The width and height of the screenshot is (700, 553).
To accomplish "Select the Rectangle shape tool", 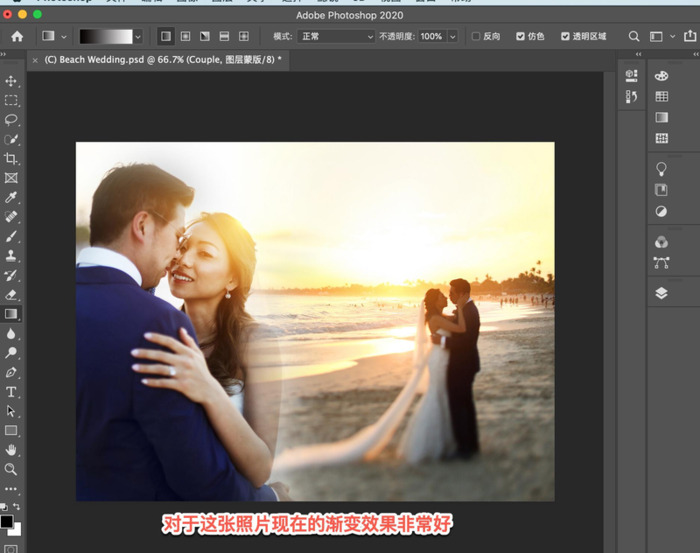I will coord(11,431).
